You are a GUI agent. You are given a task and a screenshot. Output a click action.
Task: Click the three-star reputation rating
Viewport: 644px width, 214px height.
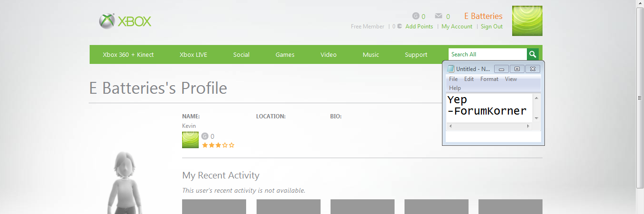[x=218, y=145]
